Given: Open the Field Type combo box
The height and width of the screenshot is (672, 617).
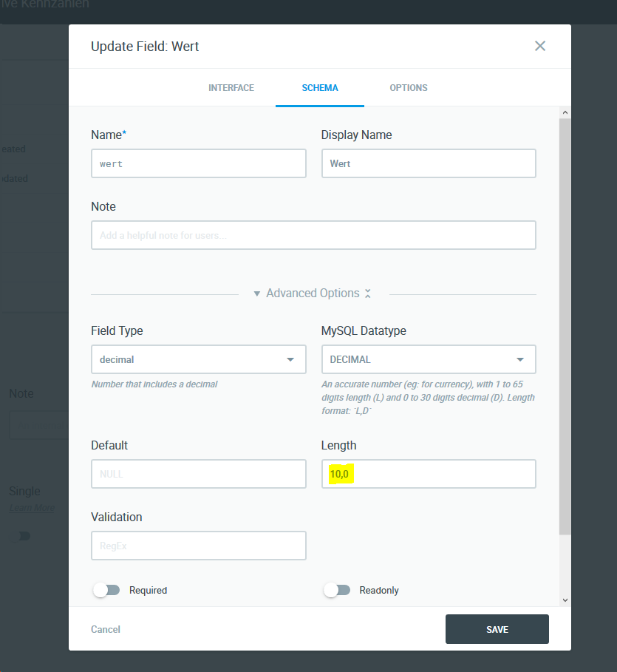Looking at the screenshot, I should (x=198, y=359).
